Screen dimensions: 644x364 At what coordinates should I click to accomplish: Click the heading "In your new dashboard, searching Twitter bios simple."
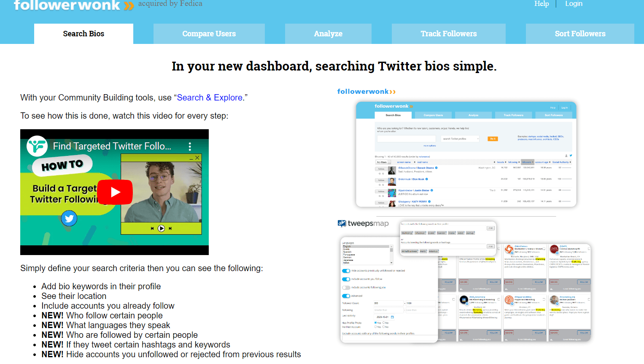pos(334,66)
